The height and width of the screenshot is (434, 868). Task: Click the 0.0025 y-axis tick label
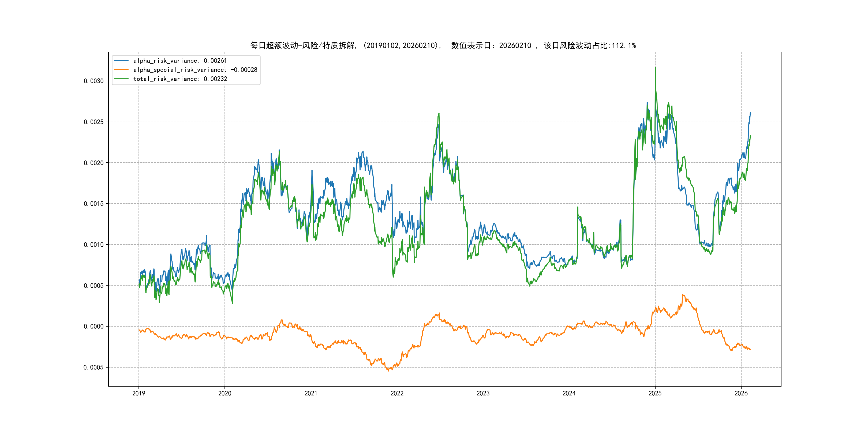[x=94, y=122]
